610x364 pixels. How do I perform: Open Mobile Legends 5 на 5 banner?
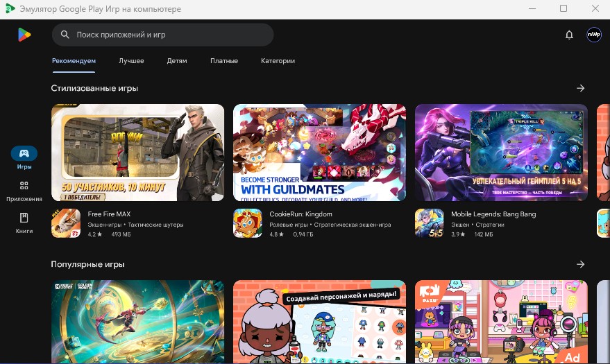click(x=501, y=153)
